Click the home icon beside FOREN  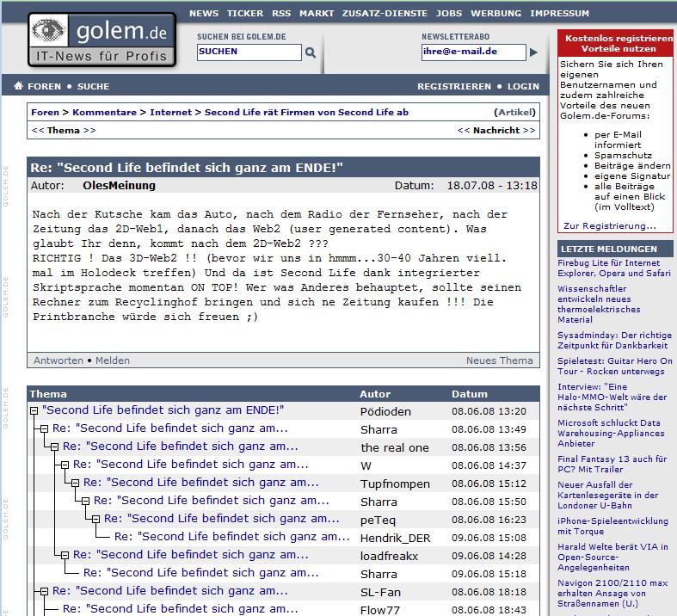pos(18,85)
